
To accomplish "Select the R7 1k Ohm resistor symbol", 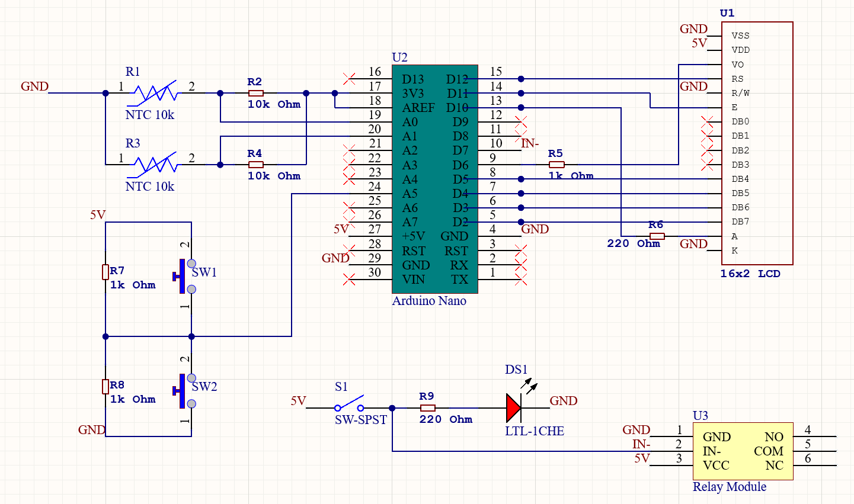I will click(105, 272).
